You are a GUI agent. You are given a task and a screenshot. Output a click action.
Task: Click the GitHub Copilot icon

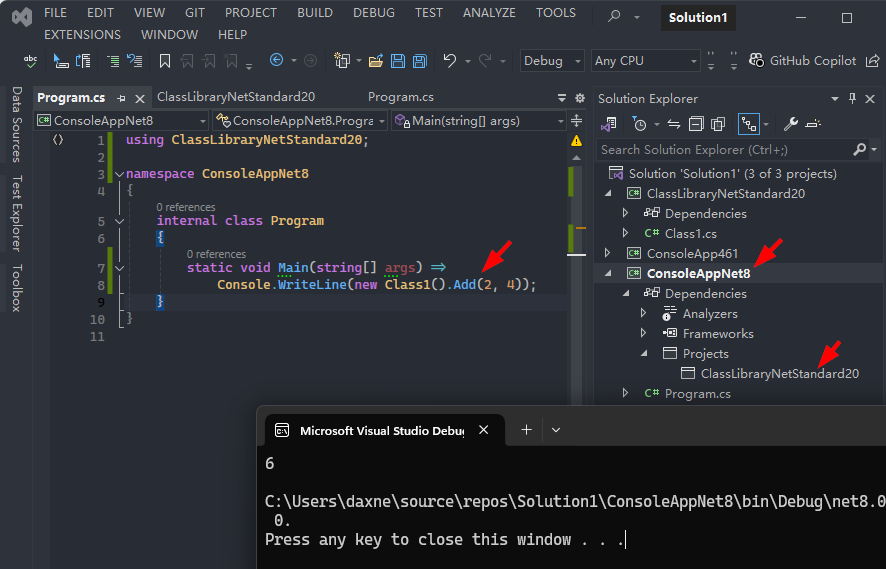(x=755, y=61)
